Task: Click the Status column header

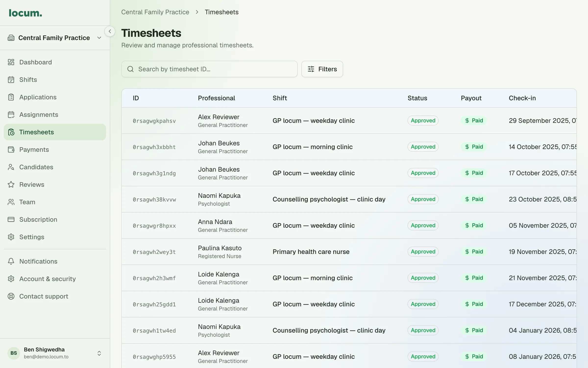Action: pyautogui.click(x=417, y=98)
